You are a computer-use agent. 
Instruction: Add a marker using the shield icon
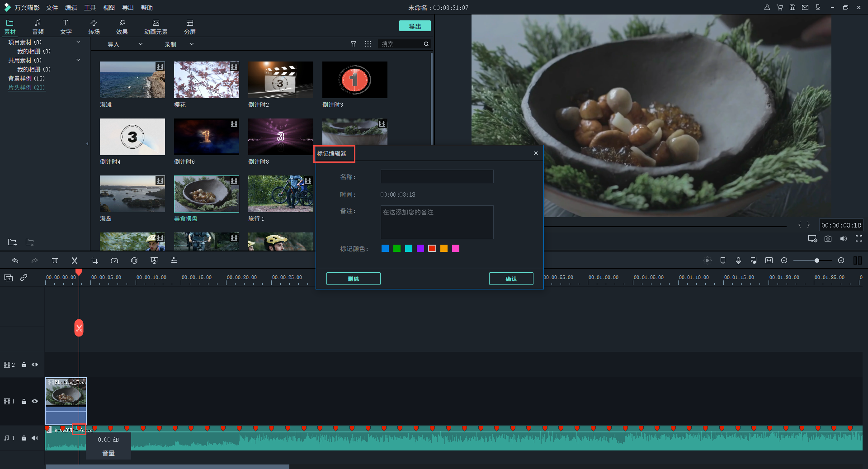pyautogui.click(x=723, y=261)
